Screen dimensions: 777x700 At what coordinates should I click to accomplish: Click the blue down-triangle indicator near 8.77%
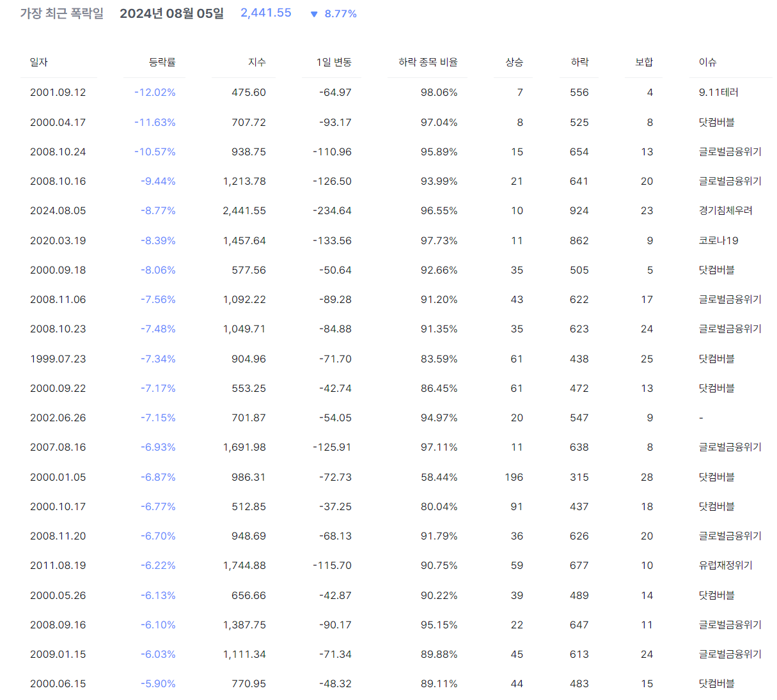(x=313, y=13)
